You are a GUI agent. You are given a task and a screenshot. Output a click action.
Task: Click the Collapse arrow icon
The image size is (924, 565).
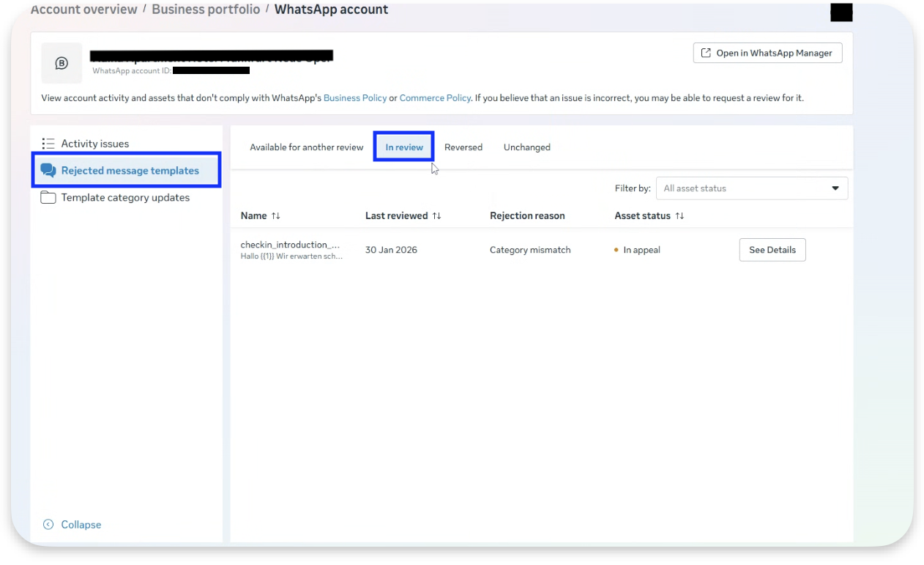point(48,525)
